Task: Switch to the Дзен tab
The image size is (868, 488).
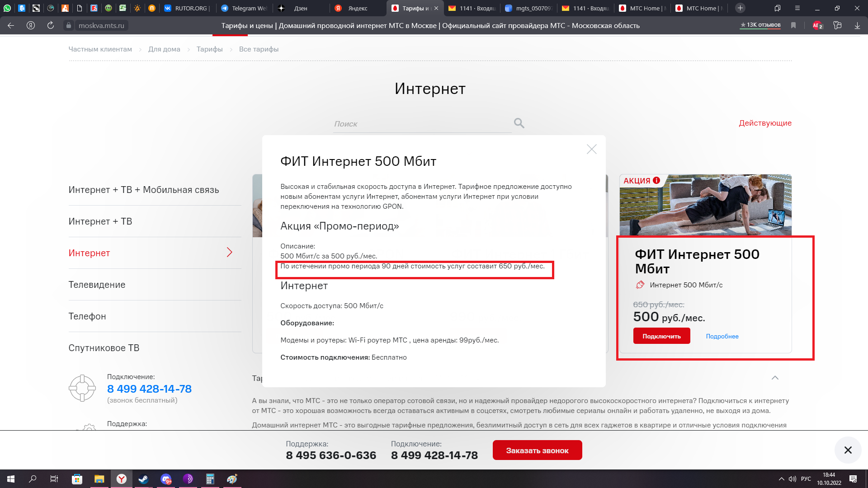Action: coord(301,8)
